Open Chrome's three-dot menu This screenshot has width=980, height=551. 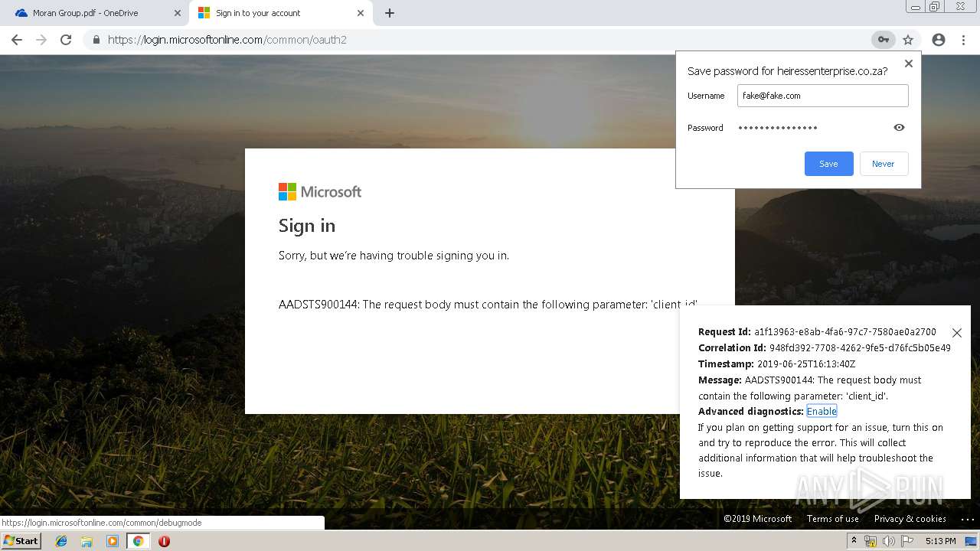[x=963, y=40]
